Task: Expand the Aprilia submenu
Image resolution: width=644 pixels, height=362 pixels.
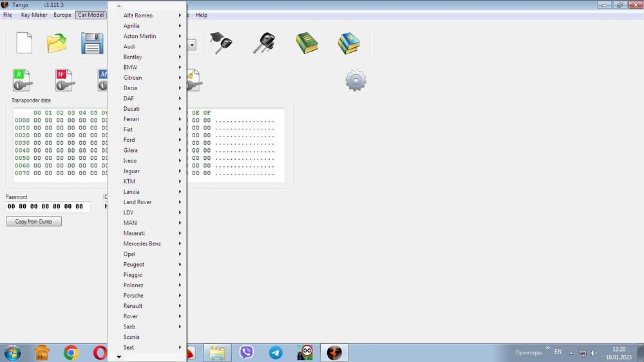Action: [x=147, y=26]
